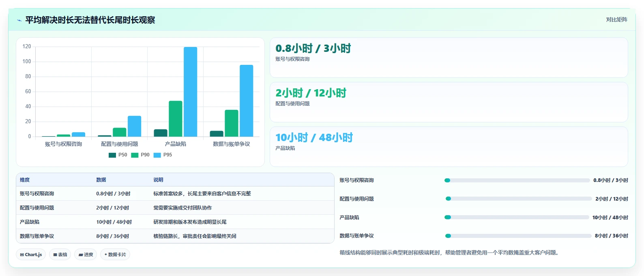
Task: Open the 10小时 / 48小时 data card
Action: (449, 147)
